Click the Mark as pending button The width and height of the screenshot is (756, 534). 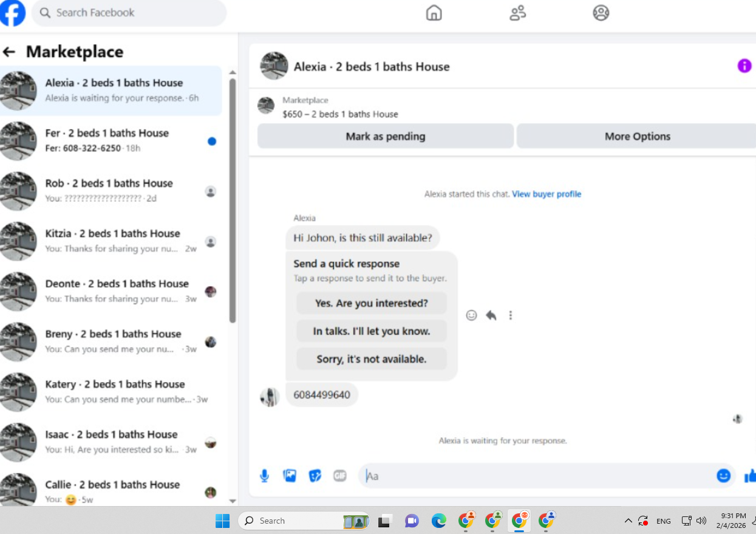click(386, 136)
